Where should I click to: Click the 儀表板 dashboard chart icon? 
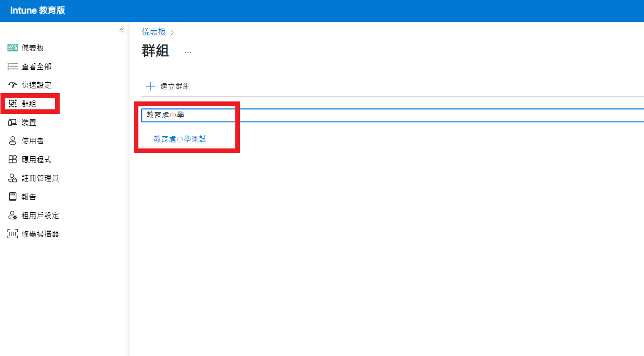(13, 48)
